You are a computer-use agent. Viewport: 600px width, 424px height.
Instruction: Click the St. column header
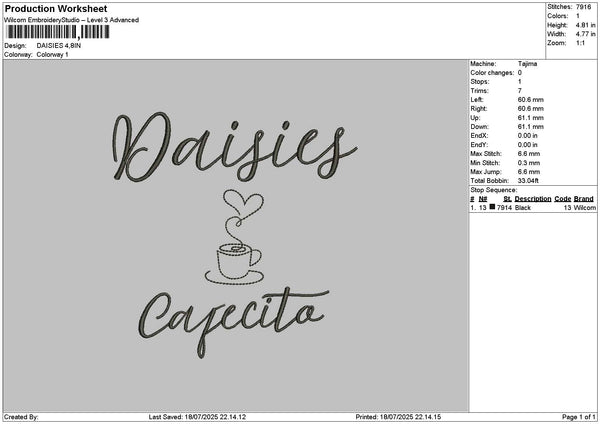[507, 199]
